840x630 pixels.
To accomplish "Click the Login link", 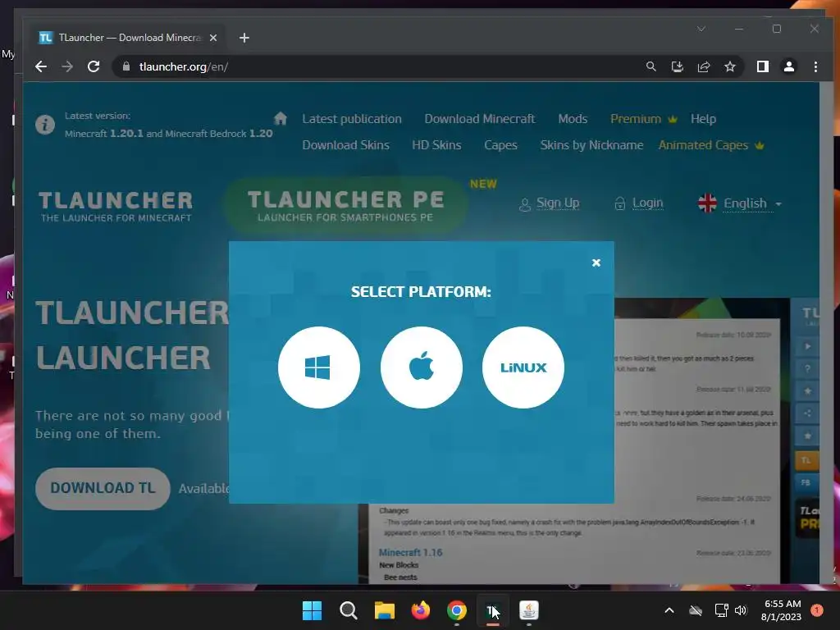I will point(638,203).
